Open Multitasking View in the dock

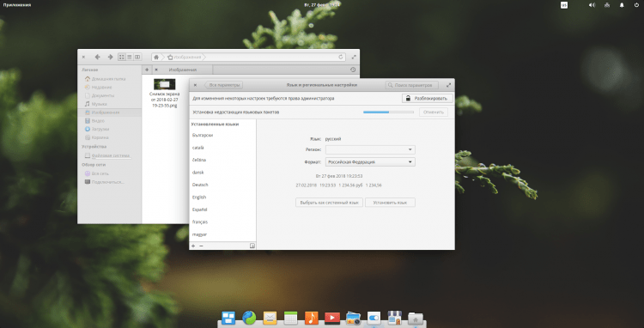[x=228, y=318]
